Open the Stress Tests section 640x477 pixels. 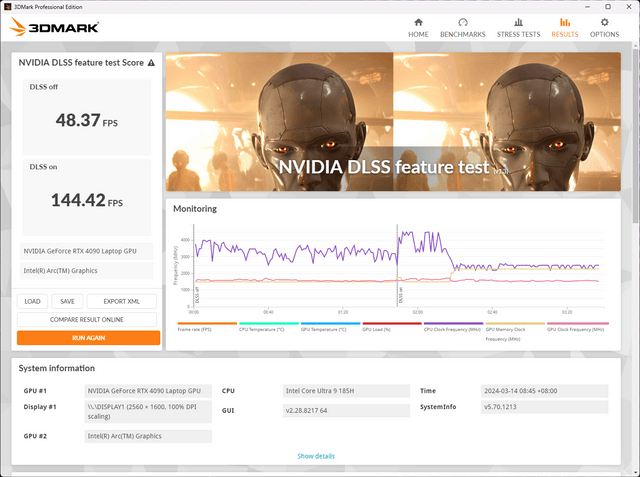click(518, 28)
